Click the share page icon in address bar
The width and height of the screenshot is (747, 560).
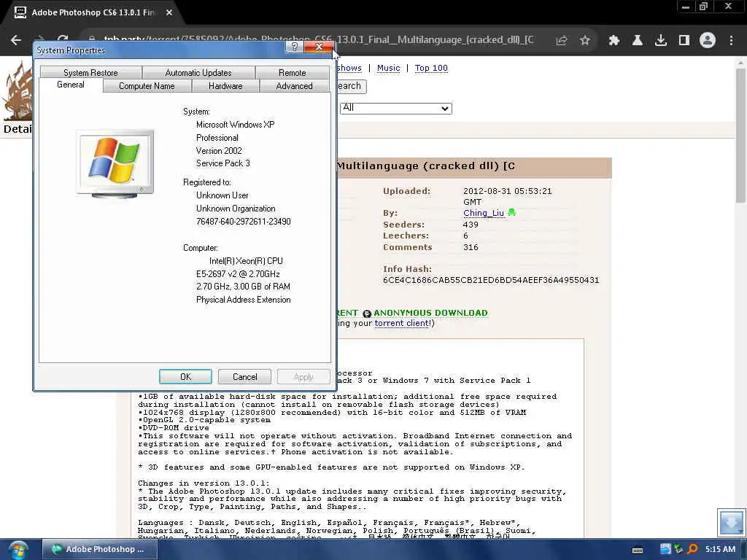click(x=562, y=41)
